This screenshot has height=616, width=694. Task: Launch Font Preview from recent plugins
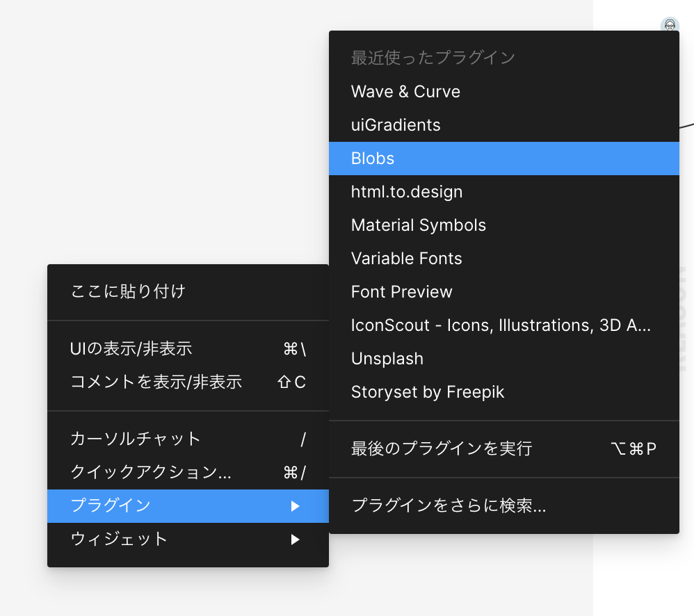(402, 292)
